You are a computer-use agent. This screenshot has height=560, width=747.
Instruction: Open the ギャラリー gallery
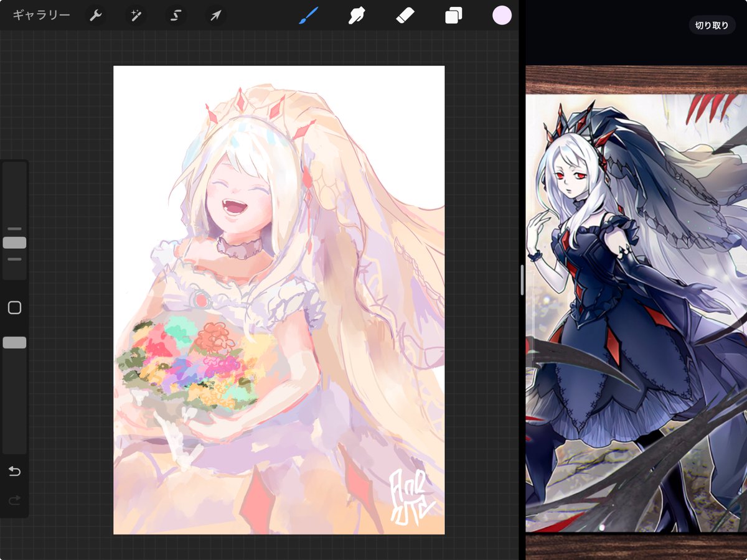coord(41,16)
